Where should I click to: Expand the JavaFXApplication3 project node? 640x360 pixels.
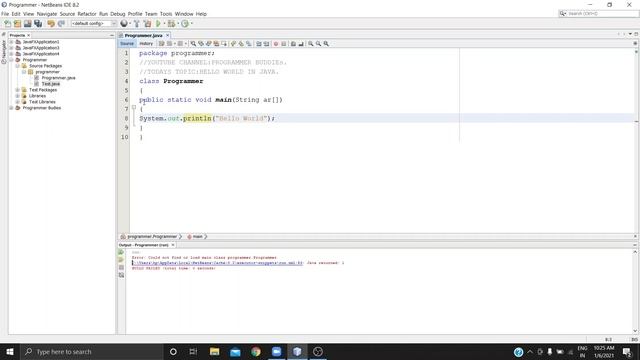[x=11, y=48]
